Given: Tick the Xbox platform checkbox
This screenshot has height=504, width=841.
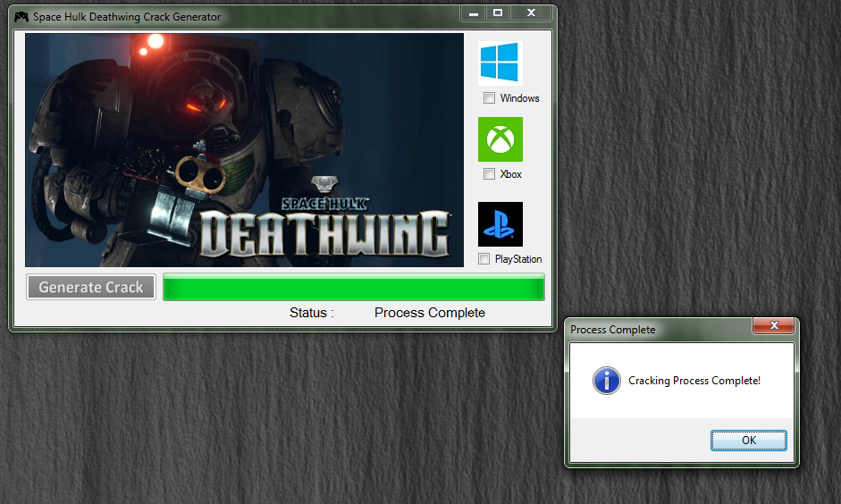Looking at the screenshot, I should click(489, 173).
